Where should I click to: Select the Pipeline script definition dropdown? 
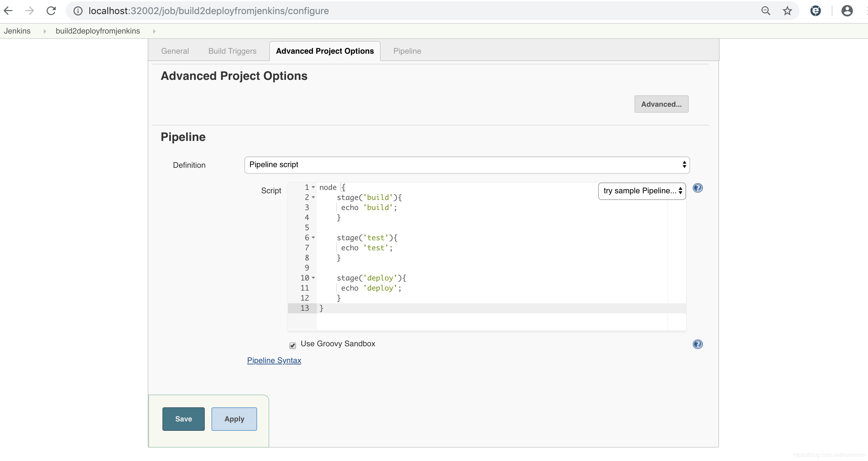coord(467,165)
